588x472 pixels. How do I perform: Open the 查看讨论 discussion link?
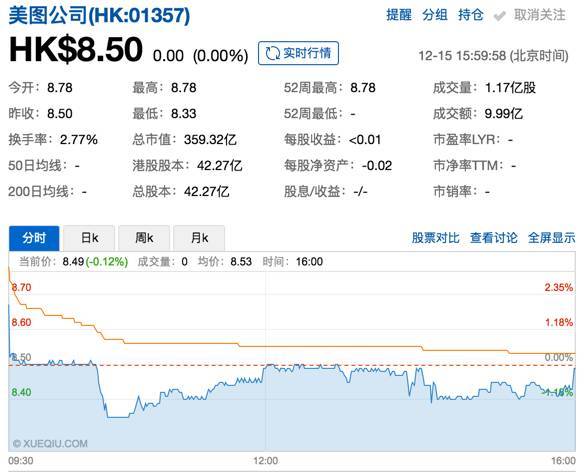494,238
